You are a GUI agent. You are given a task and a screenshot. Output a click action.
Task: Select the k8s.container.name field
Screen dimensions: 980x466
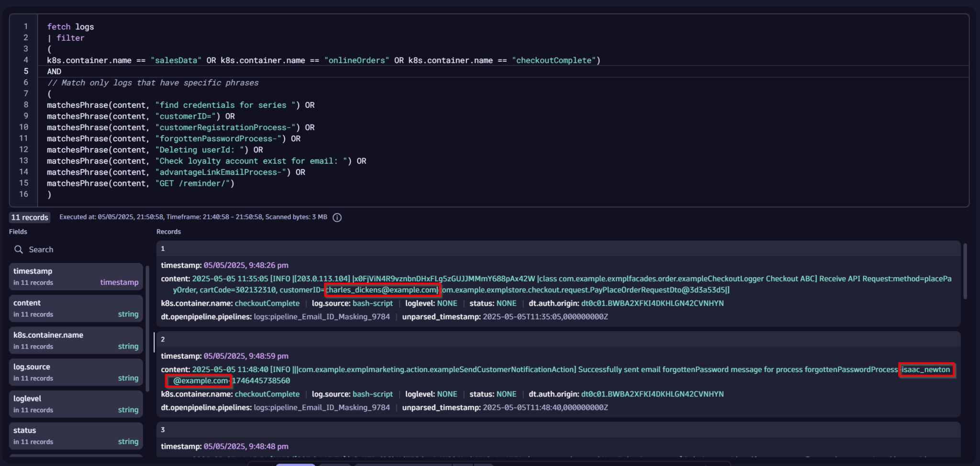pos(75,340)
